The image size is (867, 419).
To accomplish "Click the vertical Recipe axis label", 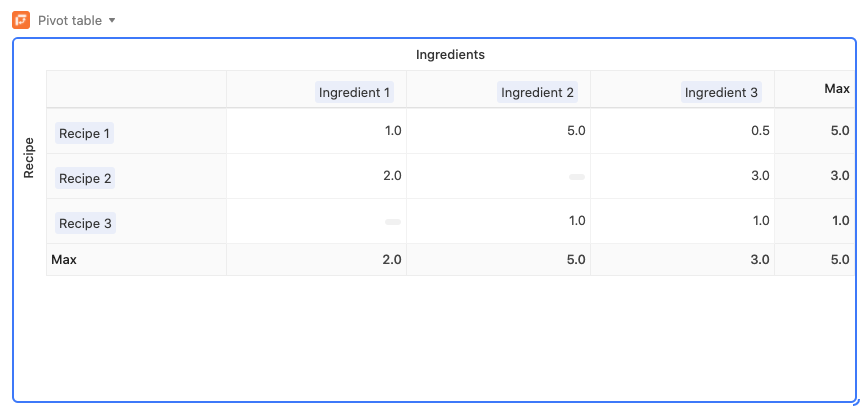I will tap(29, 158).
